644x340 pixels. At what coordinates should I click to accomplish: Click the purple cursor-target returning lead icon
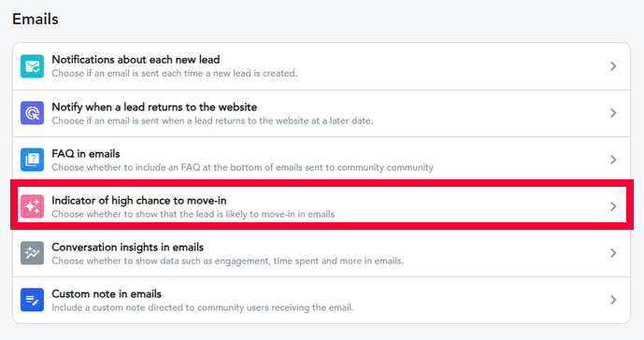tap(32, 113)
